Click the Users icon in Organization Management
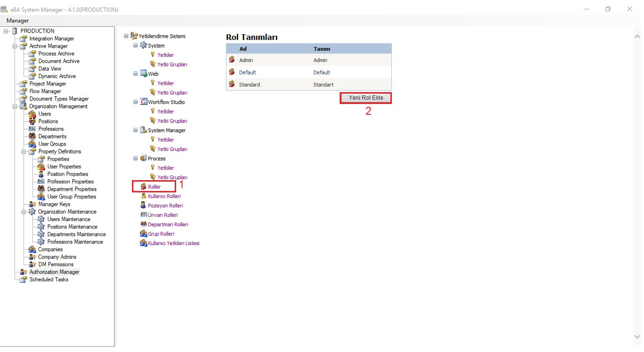This screenshot has width=644, height=352. (x=32, y=114)
